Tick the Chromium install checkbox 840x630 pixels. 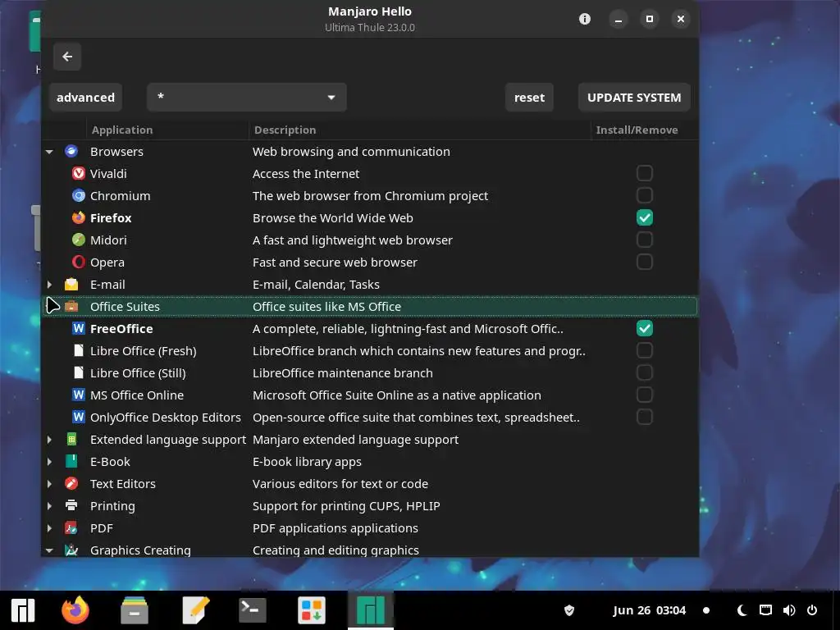pyautogui.click(x=645, y=195)
